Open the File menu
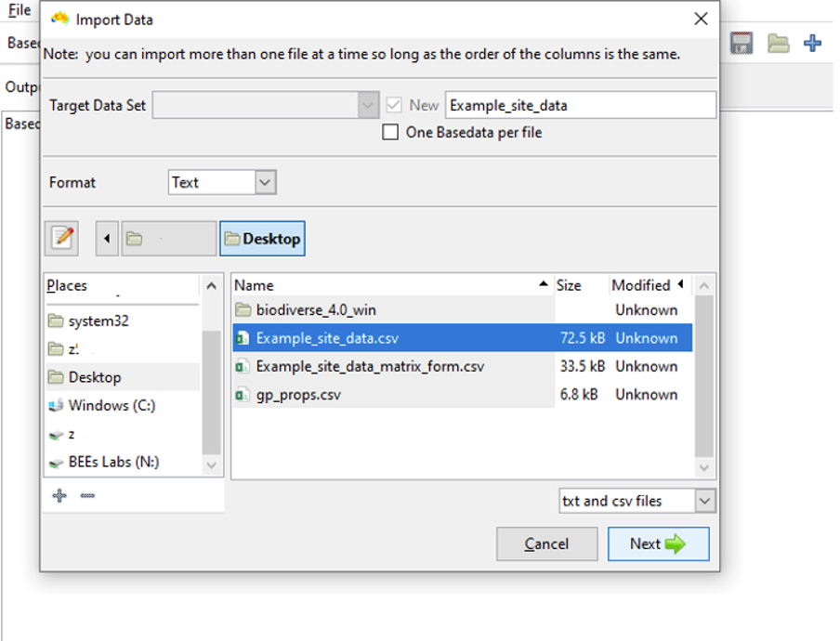 pyautogui.click(x=19, y=11)
